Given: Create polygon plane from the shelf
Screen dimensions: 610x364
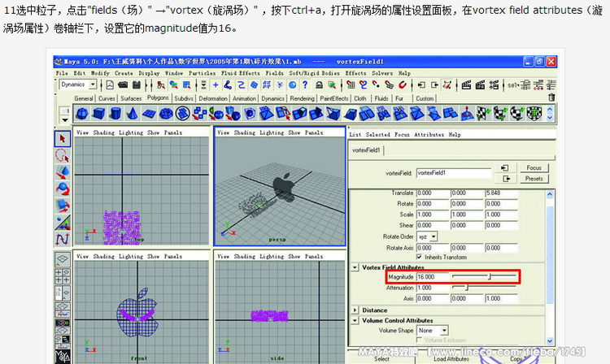Looking at the screenshot, I should pos(149,114).
